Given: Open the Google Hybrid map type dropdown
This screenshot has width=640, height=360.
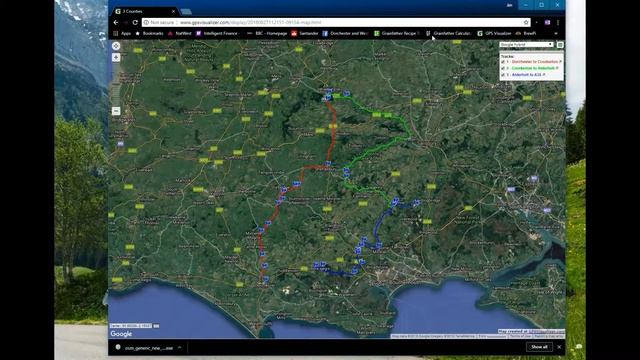Looking at the screenshot, I should [527, 44].
